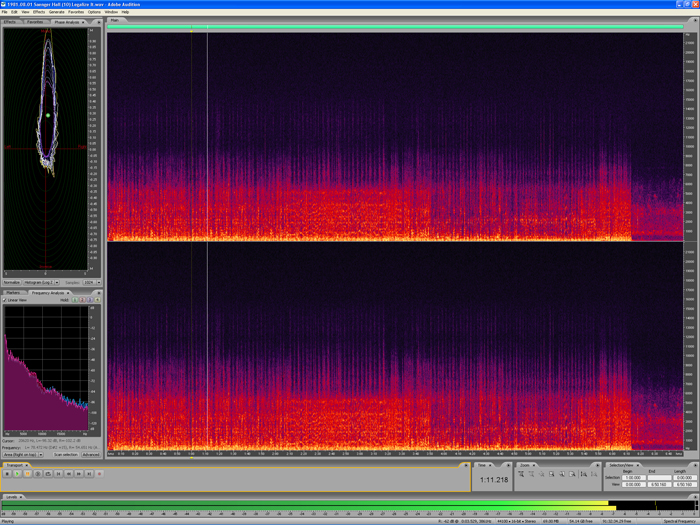This screenshot has height=525, width=700.
Task: Toggle Hold 4 frequency snapshot button
Action: (97, 300)
